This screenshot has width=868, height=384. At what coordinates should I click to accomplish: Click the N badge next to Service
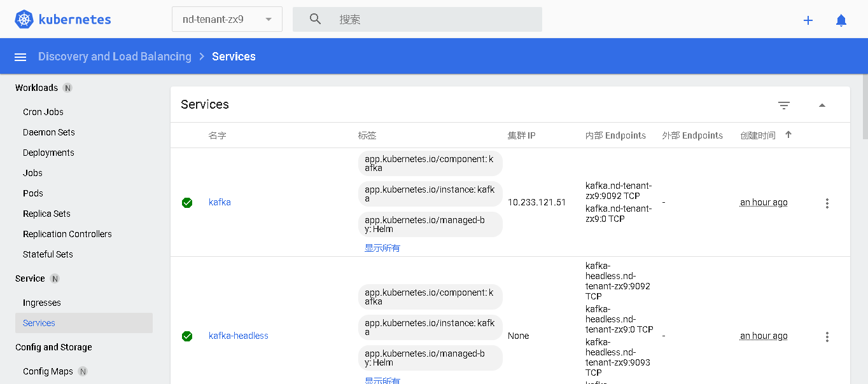pyautogui.click(x=55, y=278)
